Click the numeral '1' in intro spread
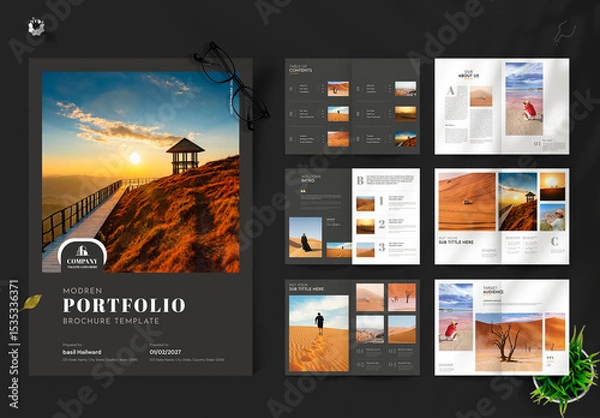Viewport: 600px width, 418px height. coord(381,201)
